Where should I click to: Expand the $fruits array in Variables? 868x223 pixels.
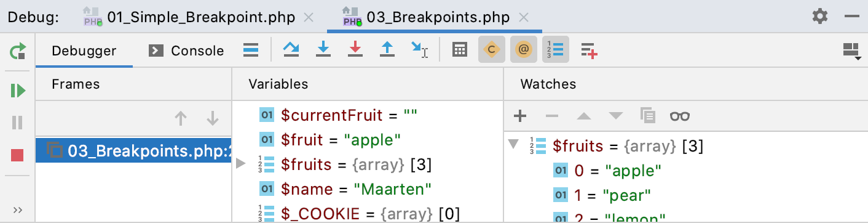point(241,164)
